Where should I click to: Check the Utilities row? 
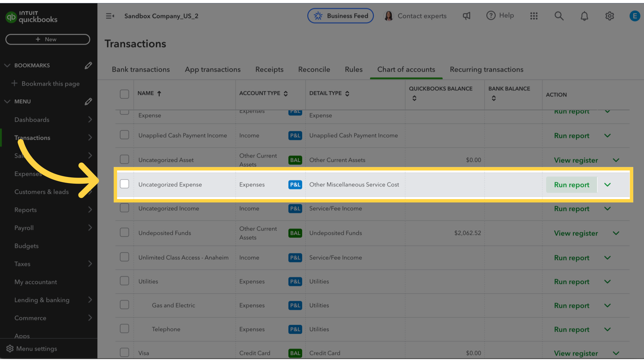tap(124, 281)
